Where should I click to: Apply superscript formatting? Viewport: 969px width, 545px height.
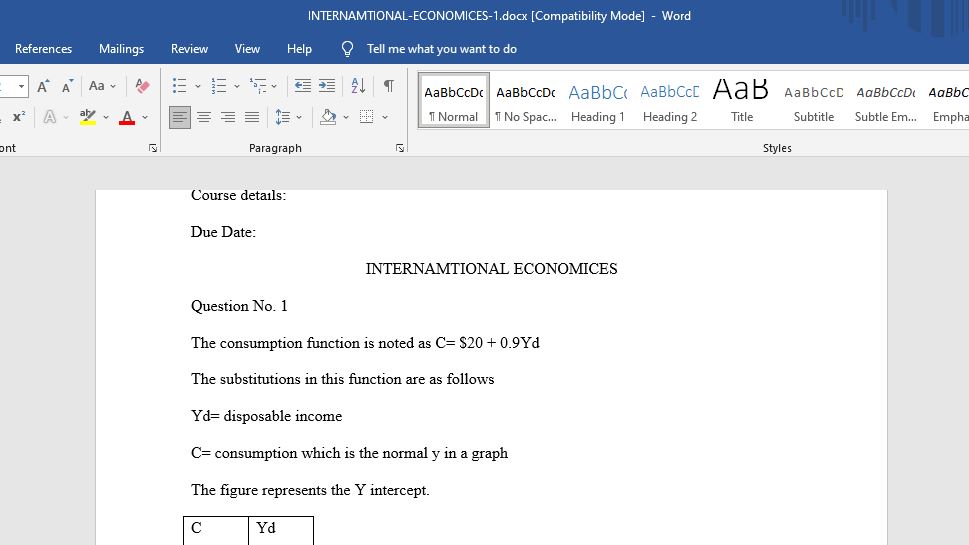19,117
